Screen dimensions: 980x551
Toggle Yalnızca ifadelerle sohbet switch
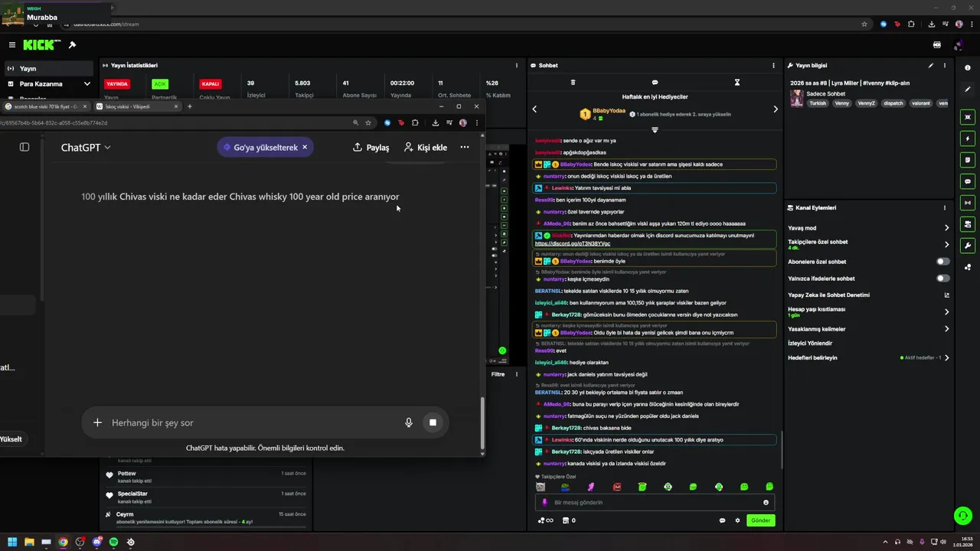(x=943, y=279)
